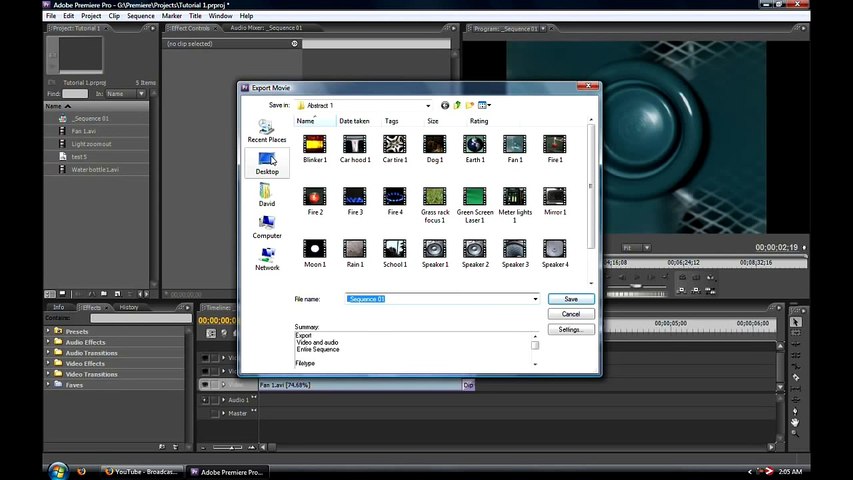Screen dimensions: 853x480
Task: Select the Green Screen Laser 1 thumbnail
Action: pyautogui.click(x=475, y=196)
